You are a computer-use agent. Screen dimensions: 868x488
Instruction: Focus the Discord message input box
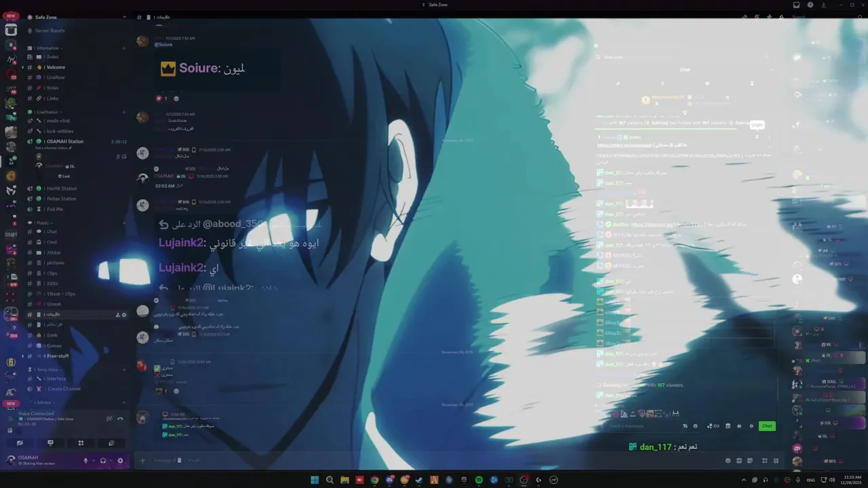click(x=434, y=460)
